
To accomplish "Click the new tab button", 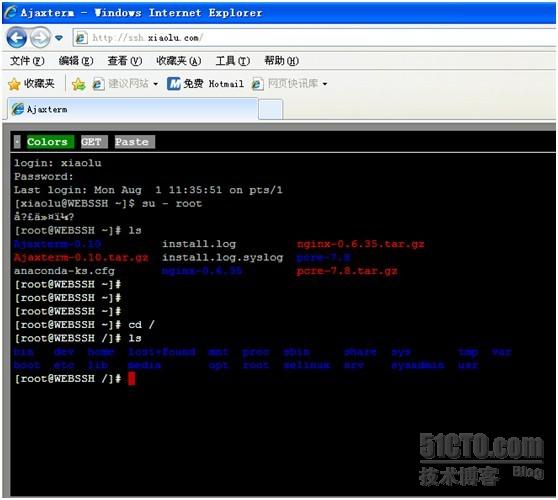I will click(x=270, y=110).
